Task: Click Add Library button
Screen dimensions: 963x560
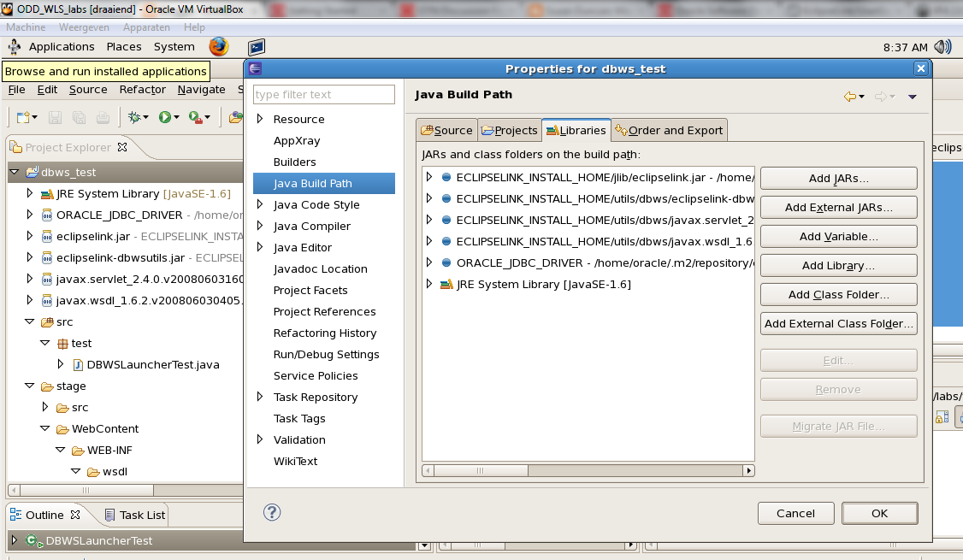Action: point(838,265)
